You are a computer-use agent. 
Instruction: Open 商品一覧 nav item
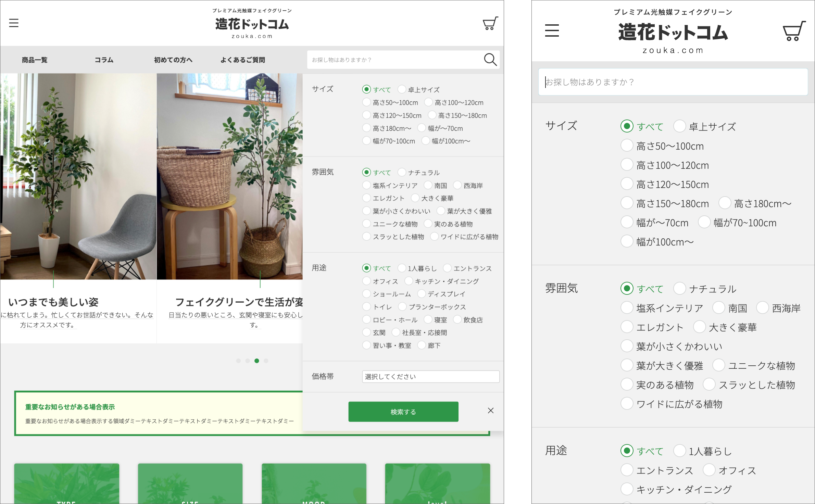35,60
